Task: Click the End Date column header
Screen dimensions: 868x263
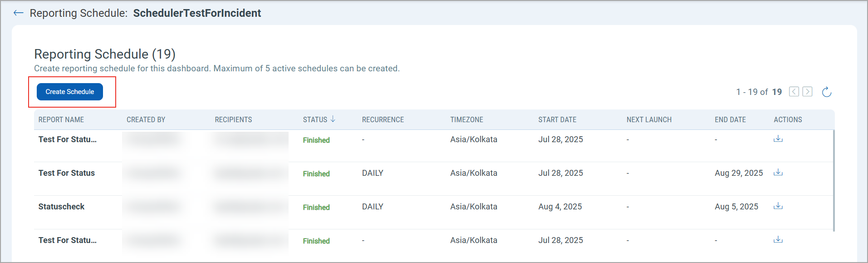Action: coord(730,120)
